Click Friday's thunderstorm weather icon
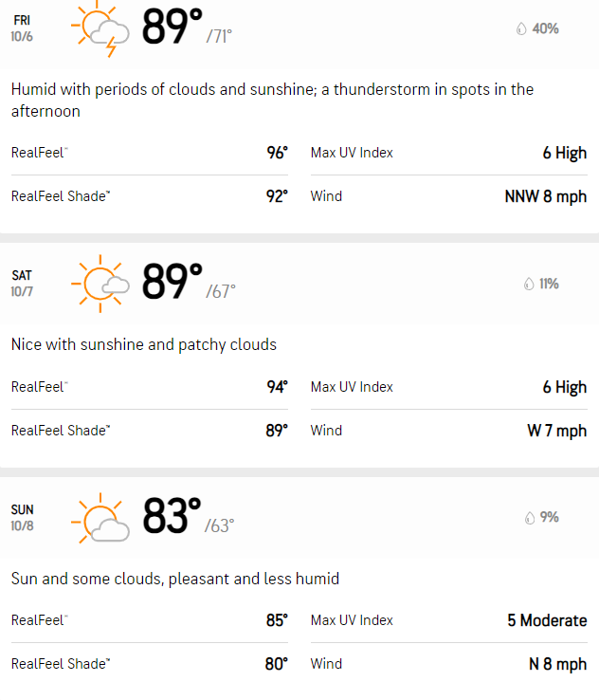The image size is (599, 700). point(100,29)
